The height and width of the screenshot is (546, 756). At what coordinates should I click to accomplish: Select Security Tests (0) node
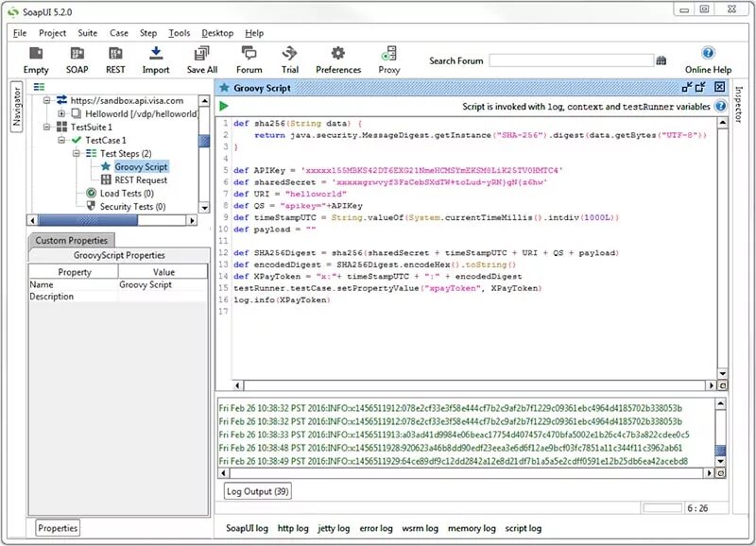pyautogui.click(x=132, y=207)
